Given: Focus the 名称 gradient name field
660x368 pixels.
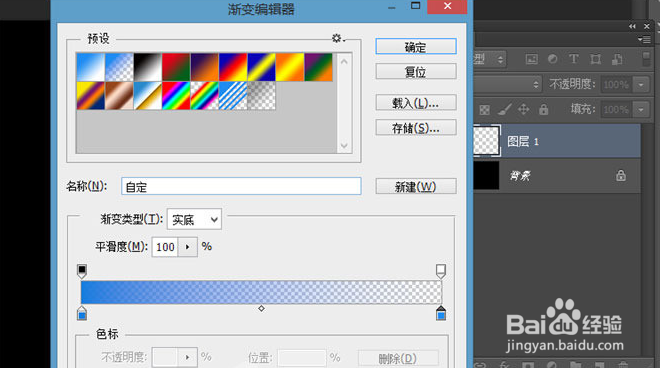Looking at the screenshot, I should (x=241, y=186).
